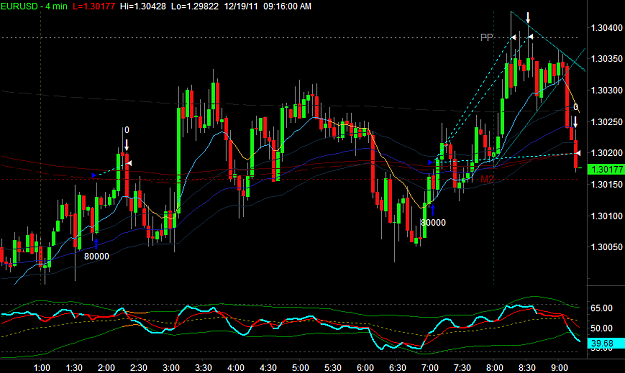Viewport: 625px width, 373px height.
Task: Click the 1.30350 price axis label
Action: pyautogui.click(x=607, y=59)
